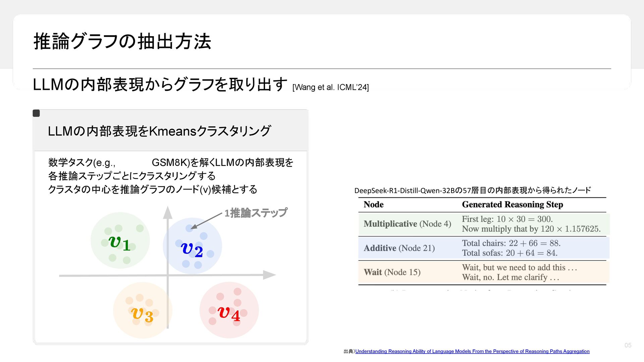Click the DeepSeek-R1-Distill-Qwen-32B table caption
The image size is (644, 362).
(x=472, y=190)
